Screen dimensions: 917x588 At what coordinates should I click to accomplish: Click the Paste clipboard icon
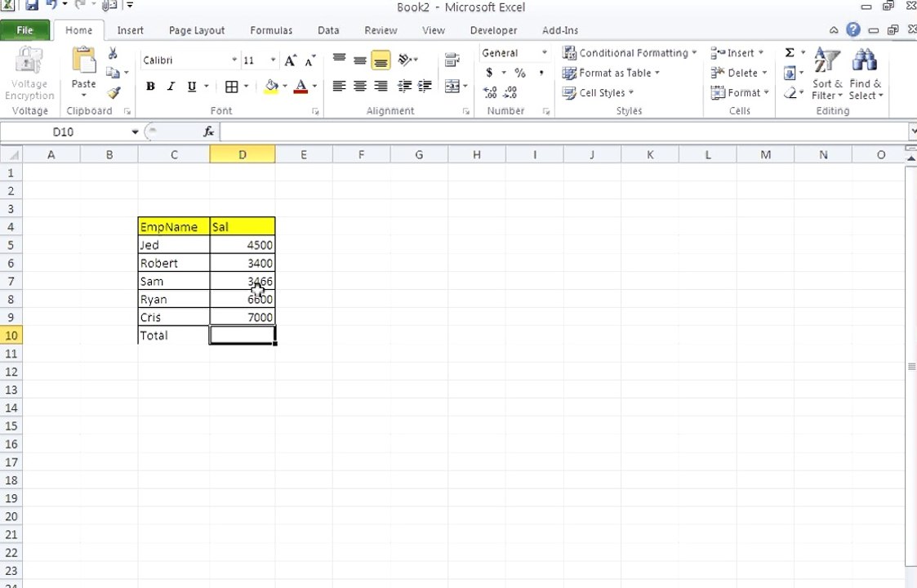point(83,61)
